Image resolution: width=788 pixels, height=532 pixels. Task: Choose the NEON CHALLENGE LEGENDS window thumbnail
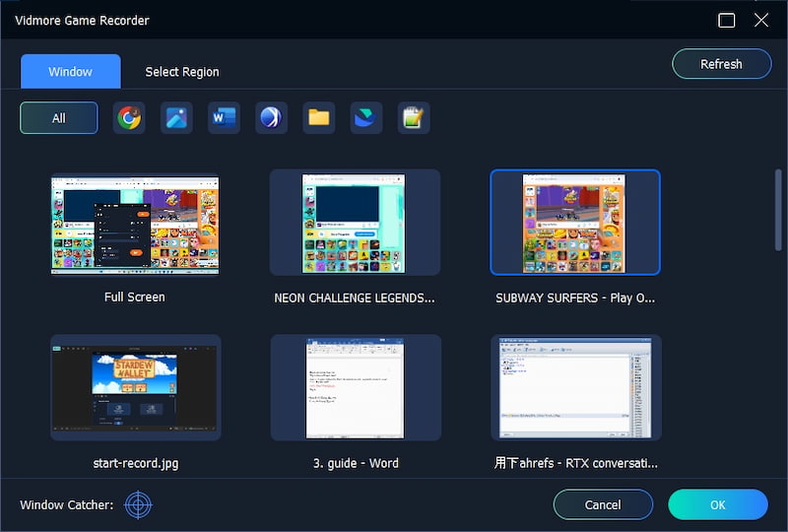point(355,223)
